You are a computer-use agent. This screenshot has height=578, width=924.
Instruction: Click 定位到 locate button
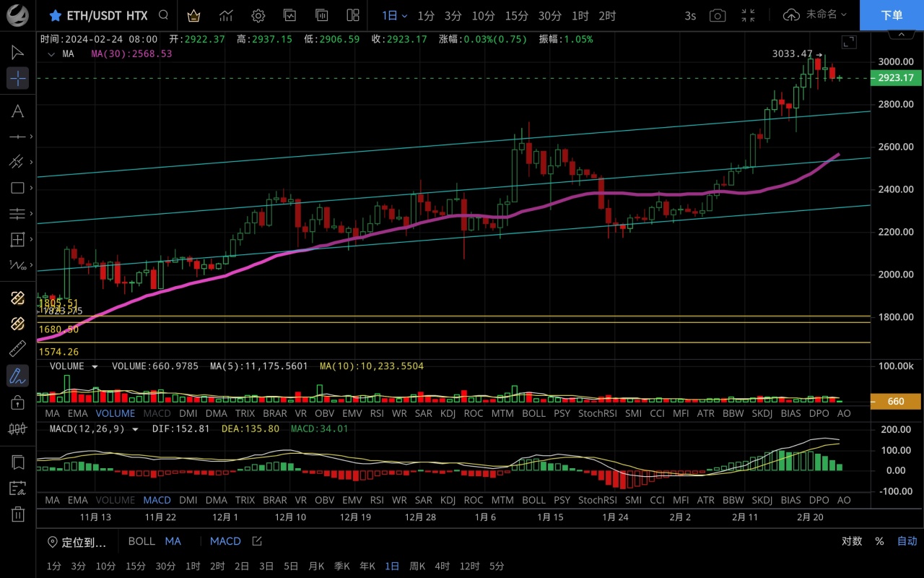pyautogui.click(x=77, y=542)
